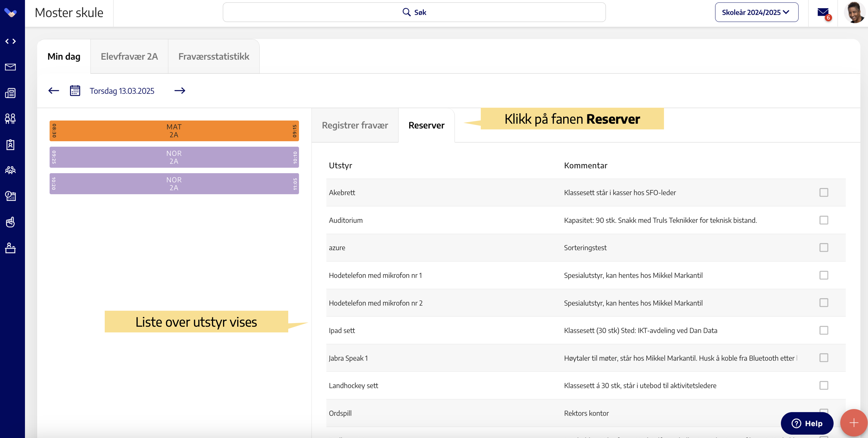
Task: Check the Hodetelefon med mikrofon nr 1 checkbox
Action: coord(824,275)
